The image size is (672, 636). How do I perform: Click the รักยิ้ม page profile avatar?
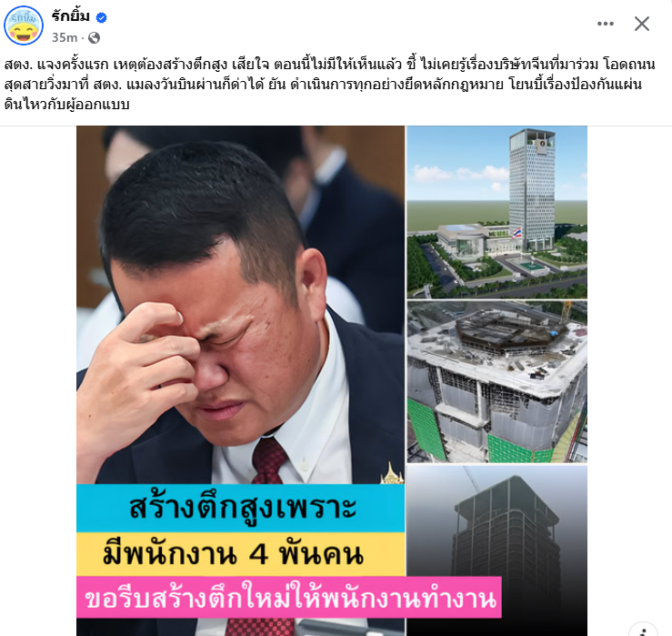[x=24, y=25]
